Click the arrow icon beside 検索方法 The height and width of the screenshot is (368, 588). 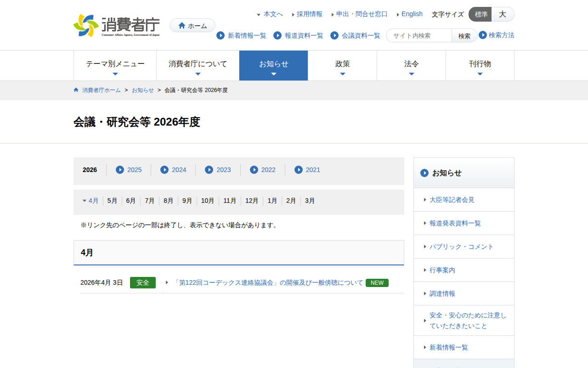[483, 35]
